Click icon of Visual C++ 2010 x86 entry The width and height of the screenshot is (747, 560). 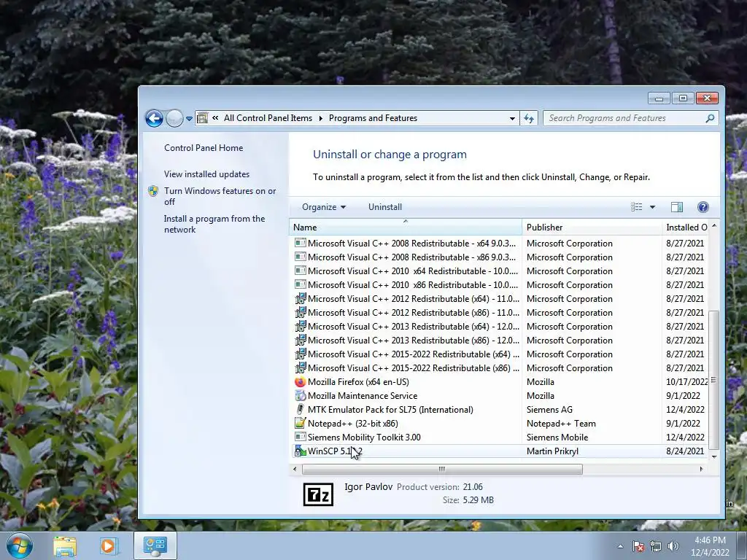(300, 284)
